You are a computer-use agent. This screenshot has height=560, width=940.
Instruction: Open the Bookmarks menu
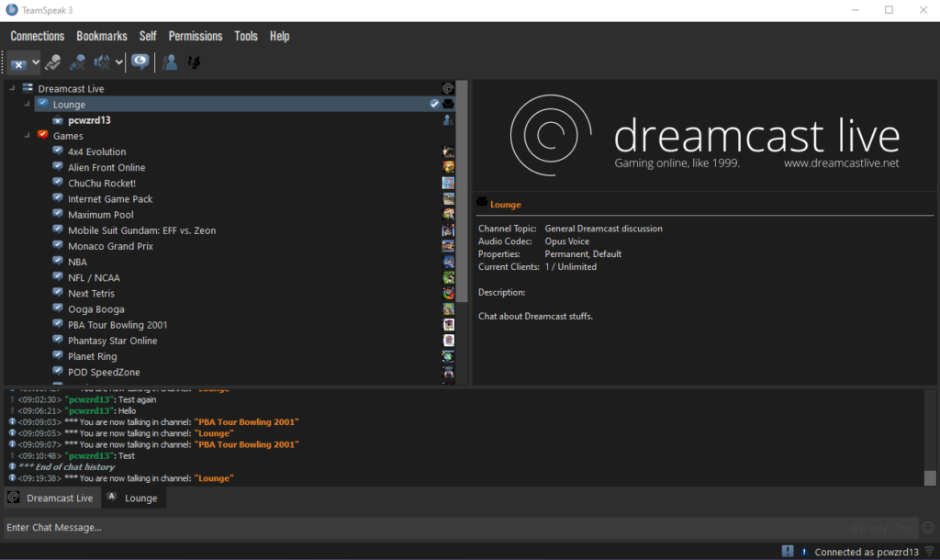point(102,36)
